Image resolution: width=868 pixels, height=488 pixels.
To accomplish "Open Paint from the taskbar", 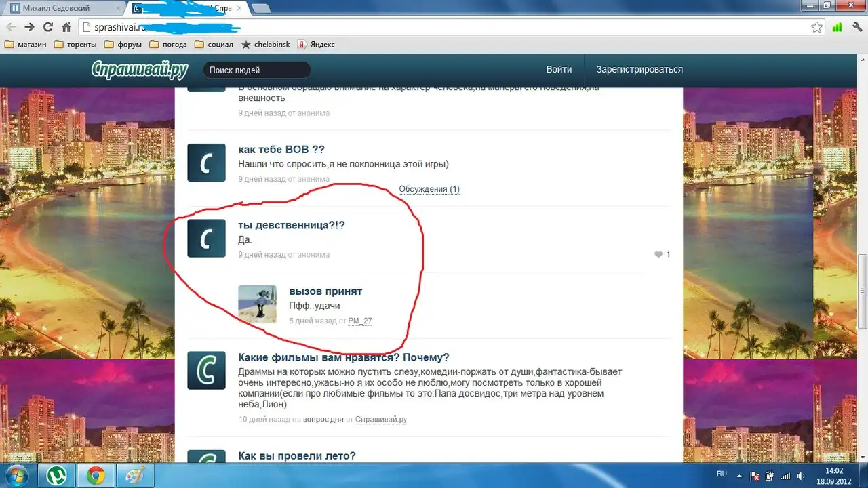I will [x=134, y=475].
